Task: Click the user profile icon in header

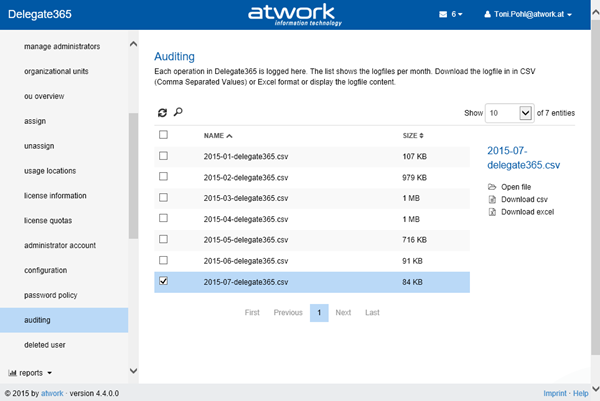Action: coord(487,14)
